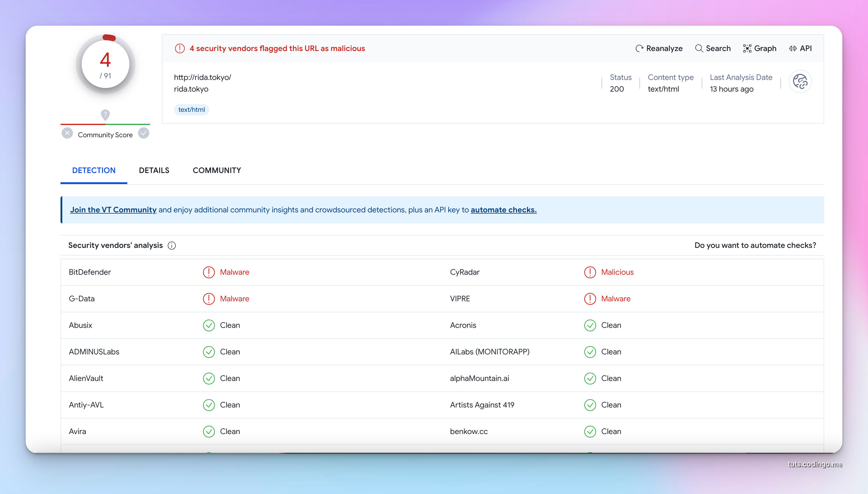Click the Community Score label

(106, 135)
